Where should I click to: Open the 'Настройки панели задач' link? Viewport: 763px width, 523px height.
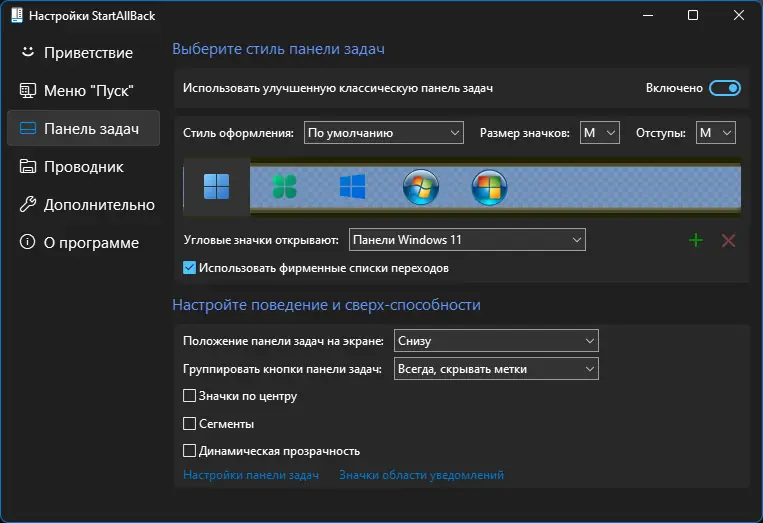click(x=251, y=475)
